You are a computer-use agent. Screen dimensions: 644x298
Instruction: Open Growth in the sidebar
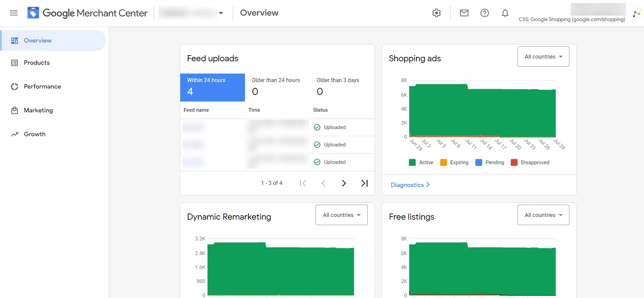click(34, 134)
